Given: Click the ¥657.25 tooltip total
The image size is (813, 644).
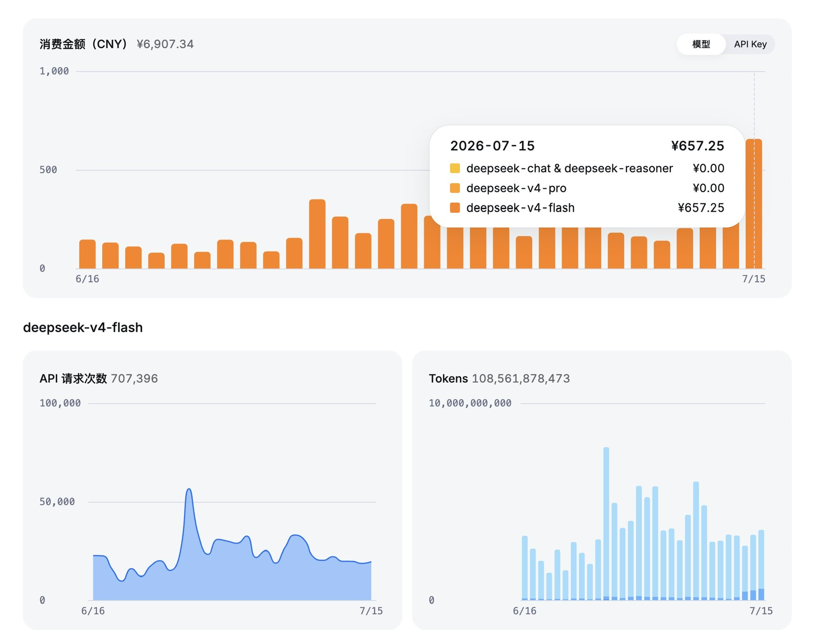Looking at the screenshot, I should (698, 146).
